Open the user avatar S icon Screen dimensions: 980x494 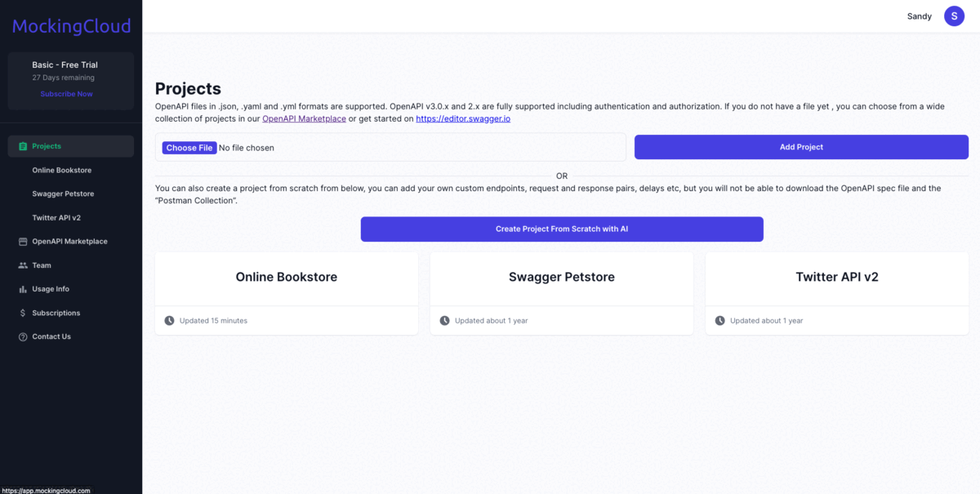(954, 16)
